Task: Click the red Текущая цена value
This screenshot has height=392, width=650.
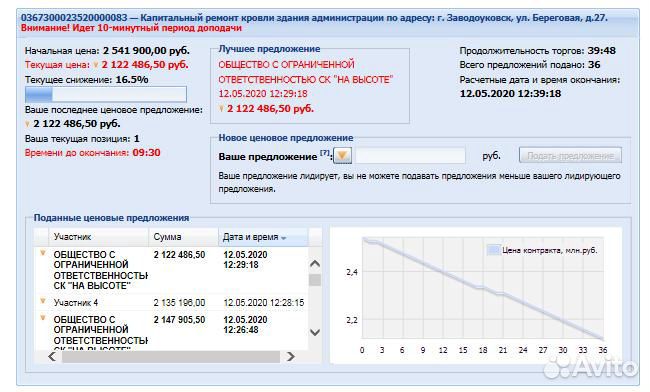Action: coord(145,65)
